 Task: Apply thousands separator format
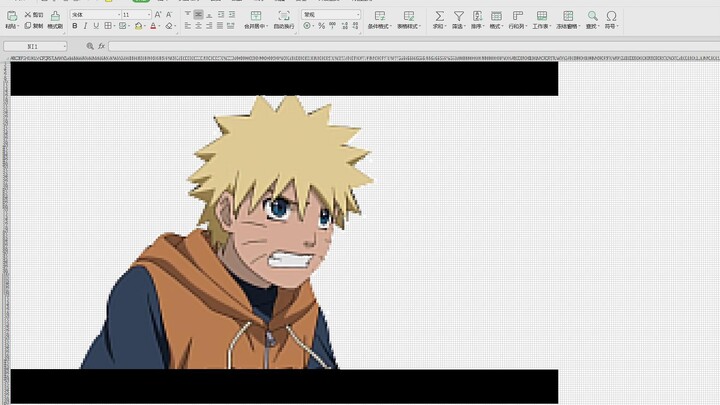[332, 26]
